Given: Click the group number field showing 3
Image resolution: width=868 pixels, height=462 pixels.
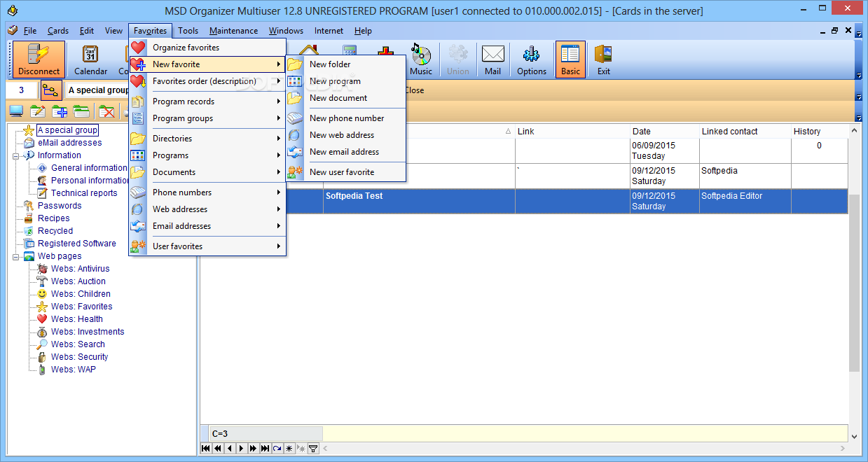Looking at the screenshot, I should coord(22,90).
